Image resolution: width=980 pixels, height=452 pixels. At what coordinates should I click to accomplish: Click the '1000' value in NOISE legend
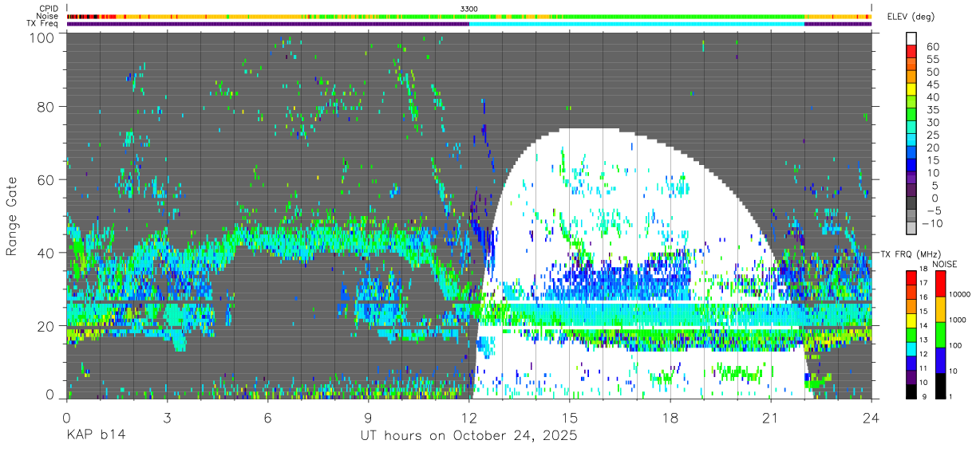(958, 321)
